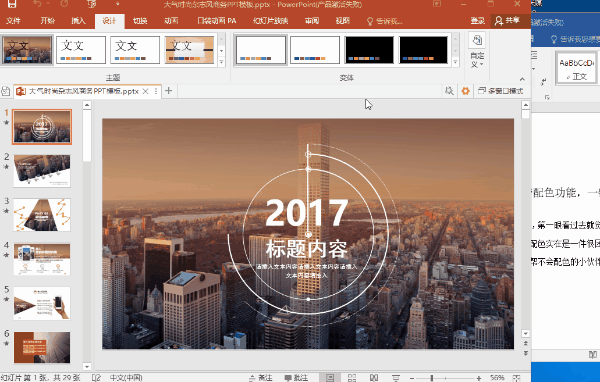Switch to Normal view icon
This screenshot has width=600, height=382.
[x=330, y=378]
